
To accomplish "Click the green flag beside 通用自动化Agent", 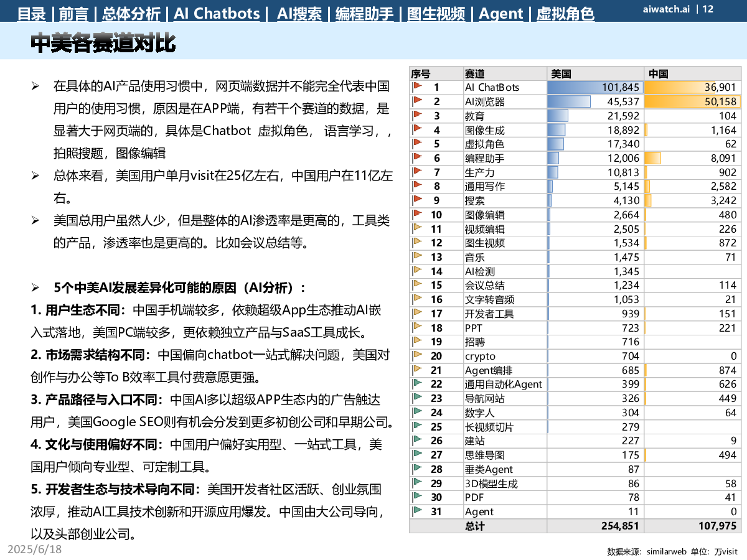I will pos(417,384).
